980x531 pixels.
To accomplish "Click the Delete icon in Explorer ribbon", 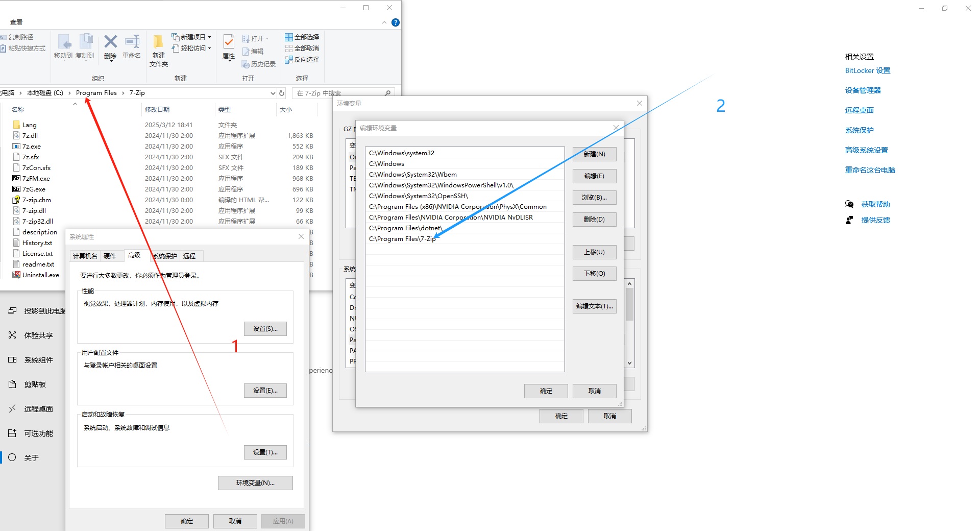I will pos(110,42).
